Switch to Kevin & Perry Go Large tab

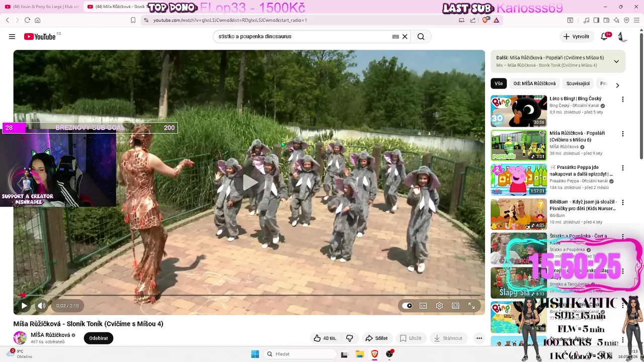coord(41,7)
